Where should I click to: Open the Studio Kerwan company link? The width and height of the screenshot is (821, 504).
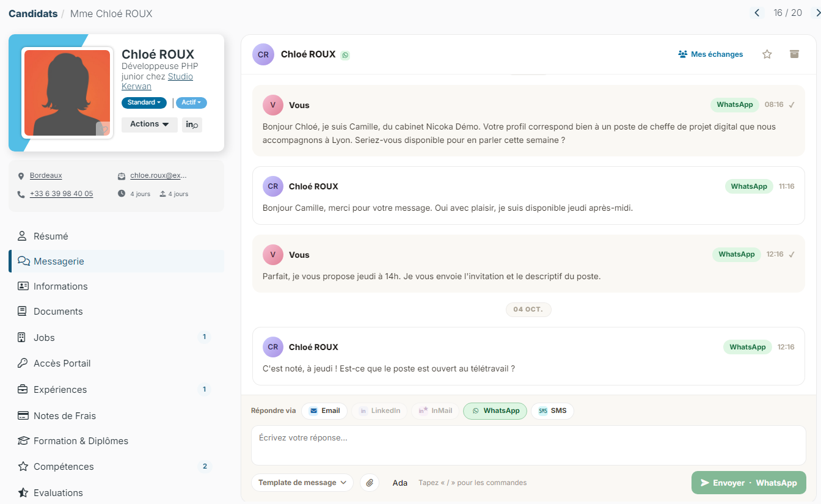pyautogui.click(x=157, y=81)
